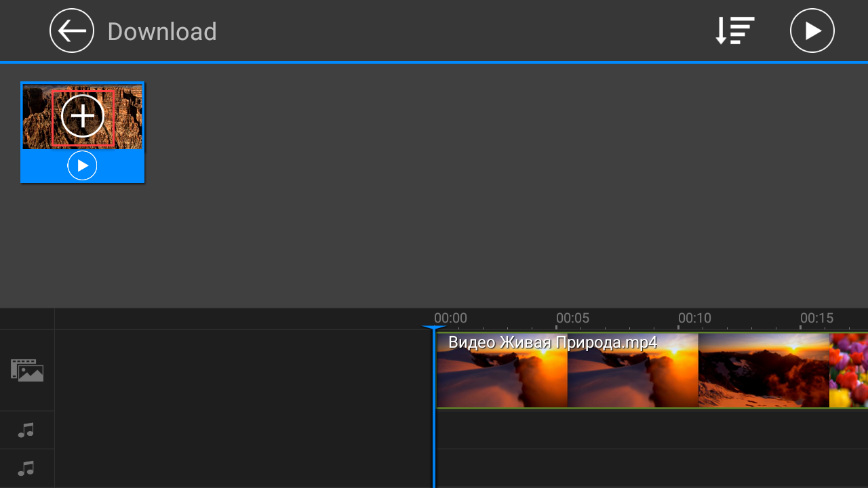868x488 pixels.
Task: Click the Download folder title
Action: (162, 31)
